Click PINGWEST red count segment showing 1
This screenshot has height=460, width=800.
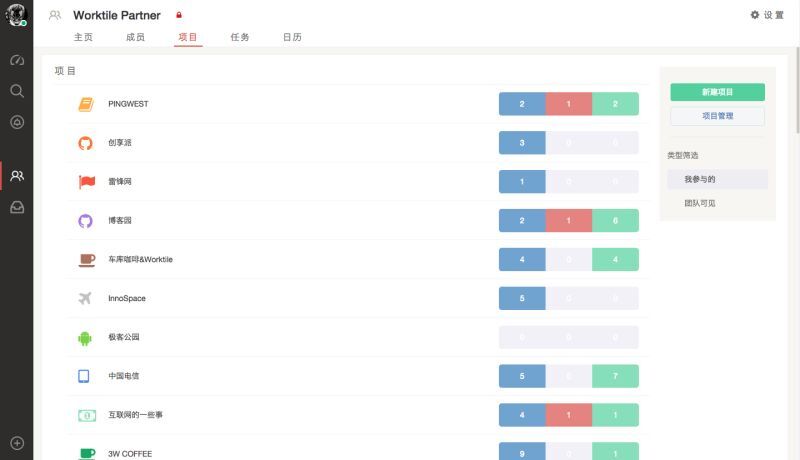pos(568,104)
